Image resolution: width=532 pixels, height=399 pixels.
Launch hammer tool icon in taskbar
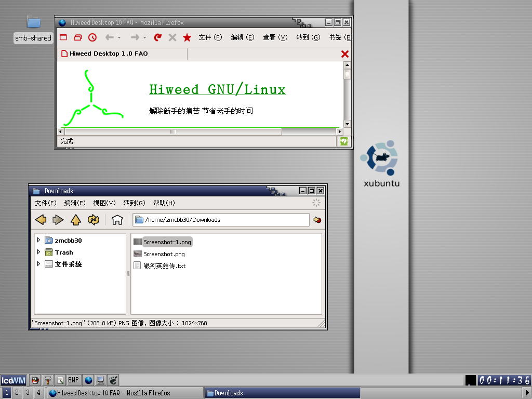tap(48, 380)
